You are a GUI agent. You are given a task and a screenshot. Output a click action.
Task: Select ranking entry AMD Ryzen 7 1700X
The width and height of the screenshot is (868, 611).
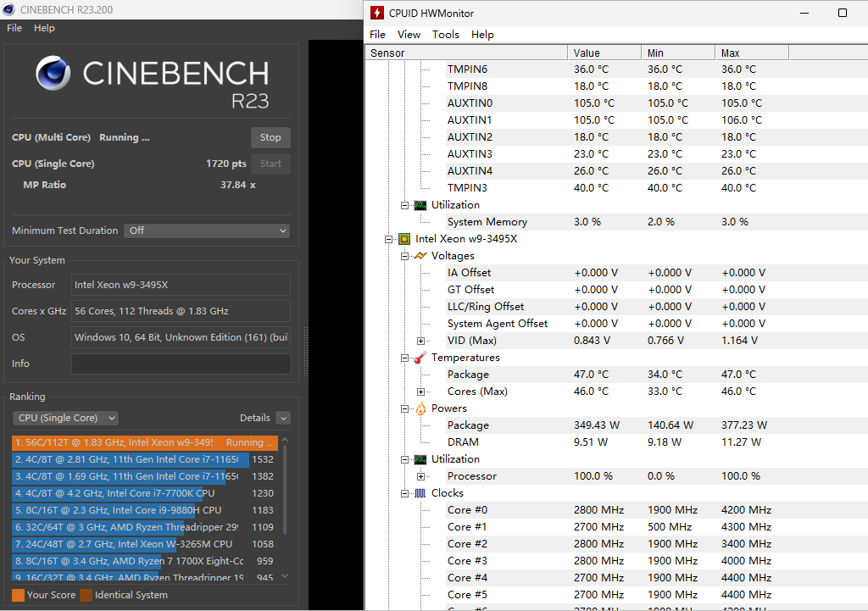pyautogui.click(x=145, y=561)
